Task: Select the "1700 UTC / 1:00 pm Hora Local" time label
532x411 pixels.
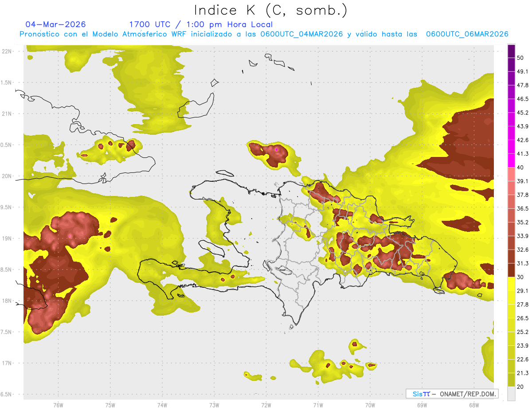Action: coord(201,24)
